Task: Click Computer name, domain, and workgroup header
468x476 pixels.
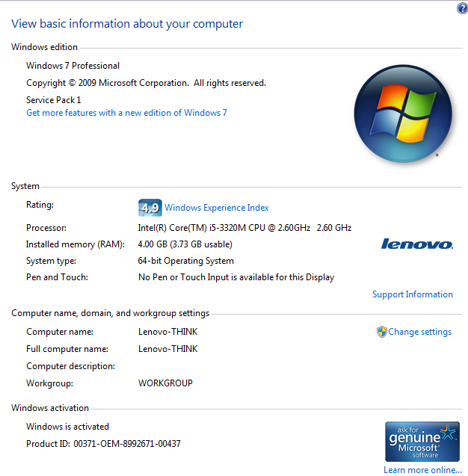Action: [x=110, y=313]
